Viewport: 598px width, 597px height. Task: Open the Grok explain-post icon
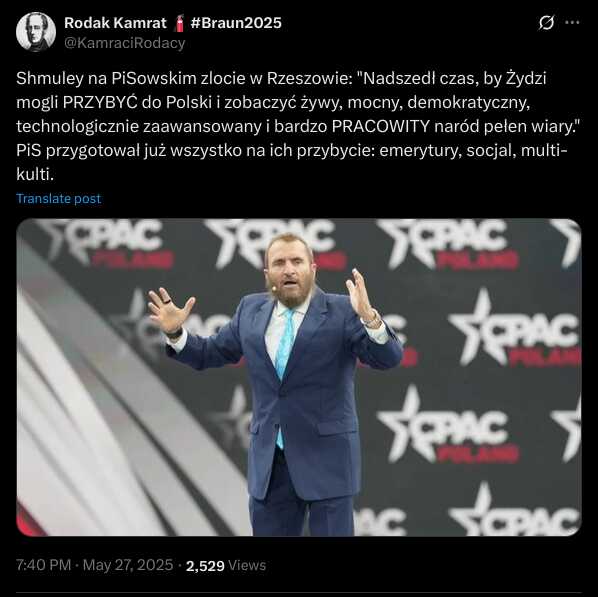point(546,23)
